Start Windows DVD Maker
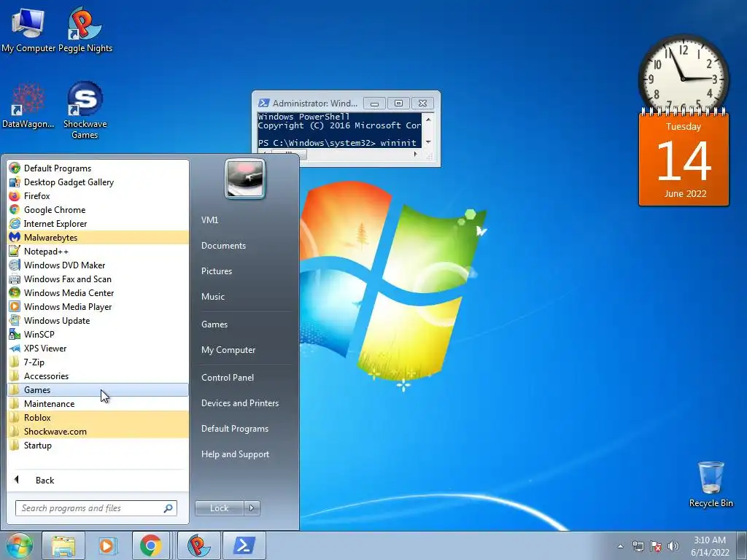This screenshot has width=747, height=560. (98, 265)
